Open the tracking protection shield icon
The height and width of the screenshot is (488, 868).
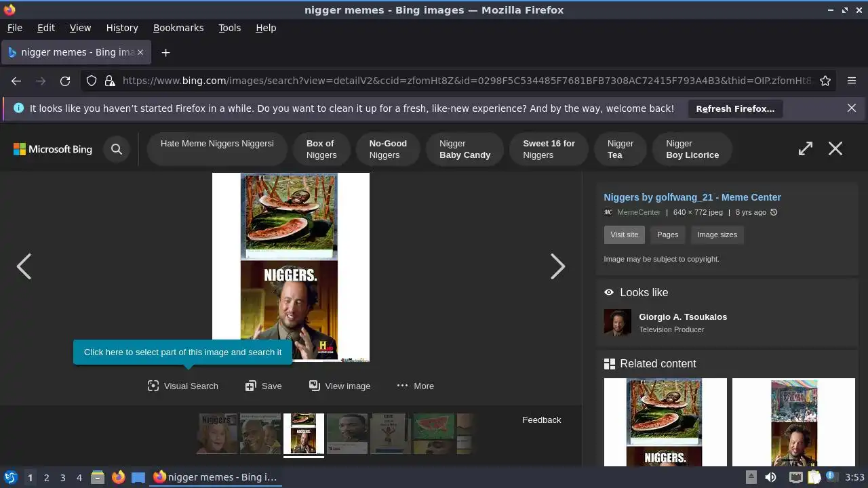[92, 81]
